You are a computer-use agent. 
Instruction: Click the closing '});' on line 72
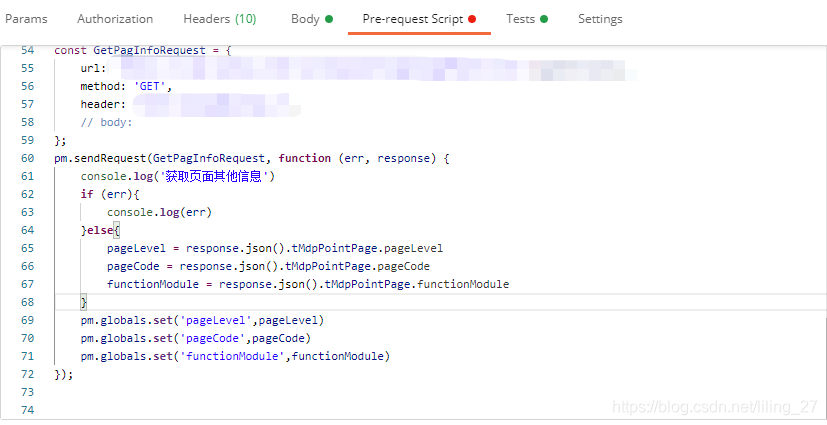[x=63, y=374]
